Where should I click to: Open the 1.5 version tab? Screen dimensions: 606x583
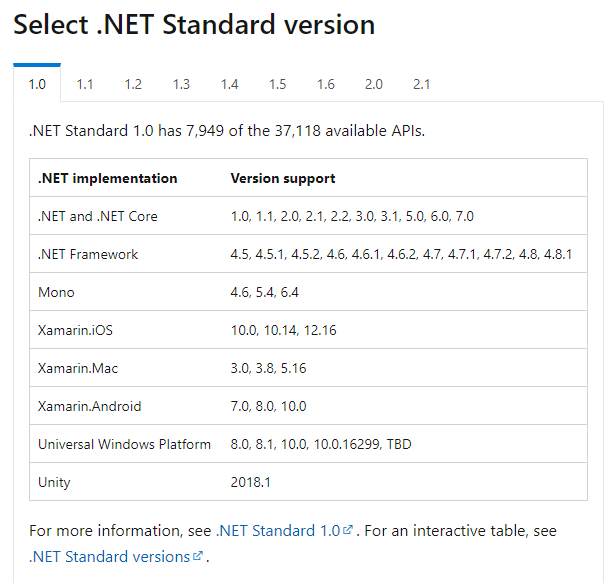pos(277,84)
